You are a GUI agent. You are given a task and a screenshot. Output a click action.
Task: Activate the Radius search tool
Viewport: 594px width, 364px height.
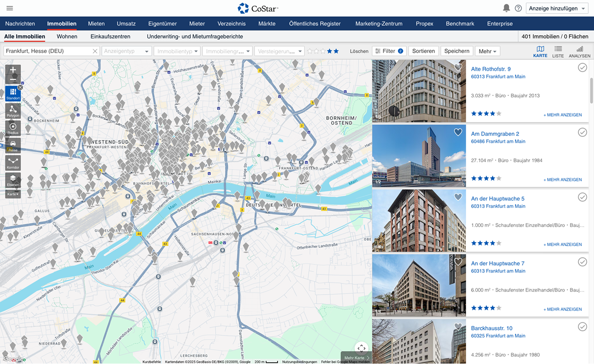[13, 128]
